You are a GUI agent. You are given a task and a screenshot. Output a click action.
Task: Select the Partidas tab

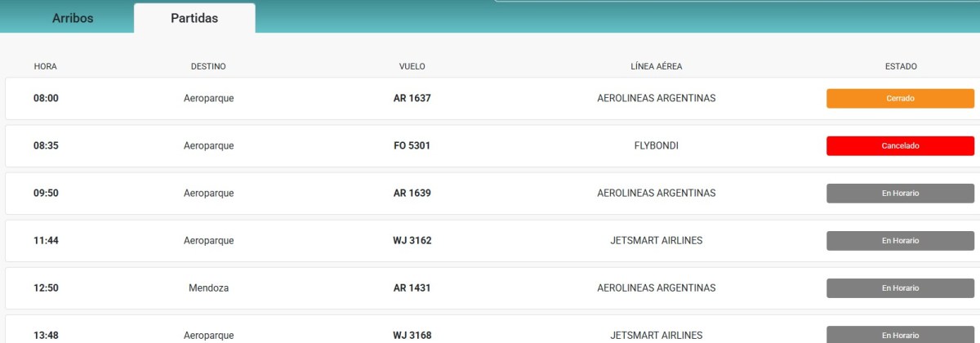pyautogui.click(x=194, y=18)
